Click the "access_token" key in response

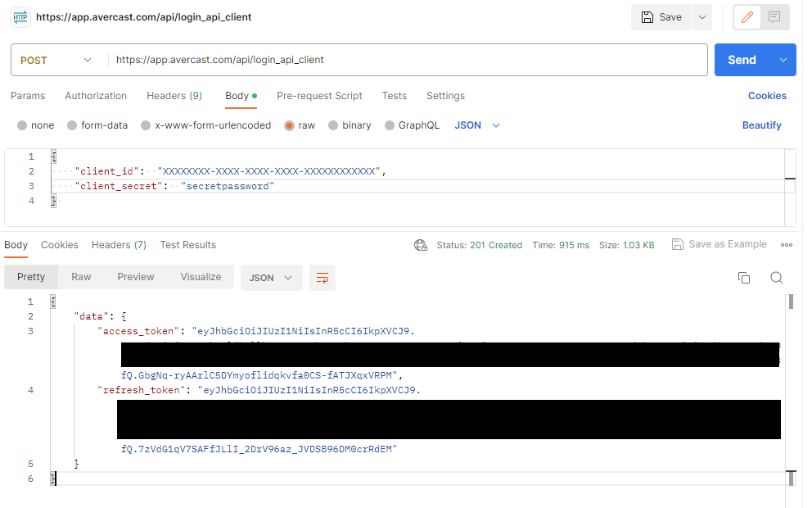[138, 331]
